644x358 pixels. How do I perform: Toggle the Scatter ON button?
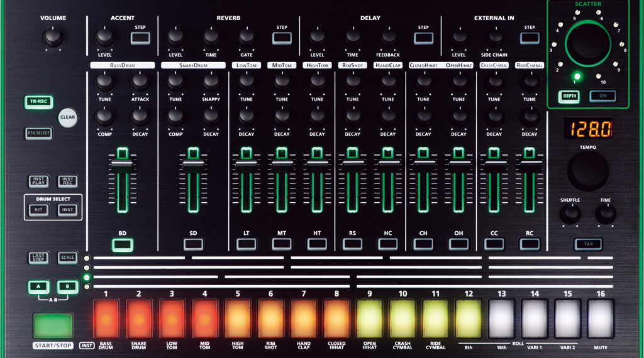602,96
